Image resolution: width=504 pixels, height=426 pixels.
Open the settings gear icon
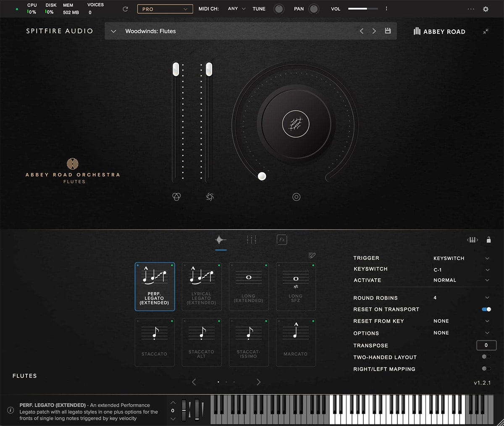pos(486,9)
